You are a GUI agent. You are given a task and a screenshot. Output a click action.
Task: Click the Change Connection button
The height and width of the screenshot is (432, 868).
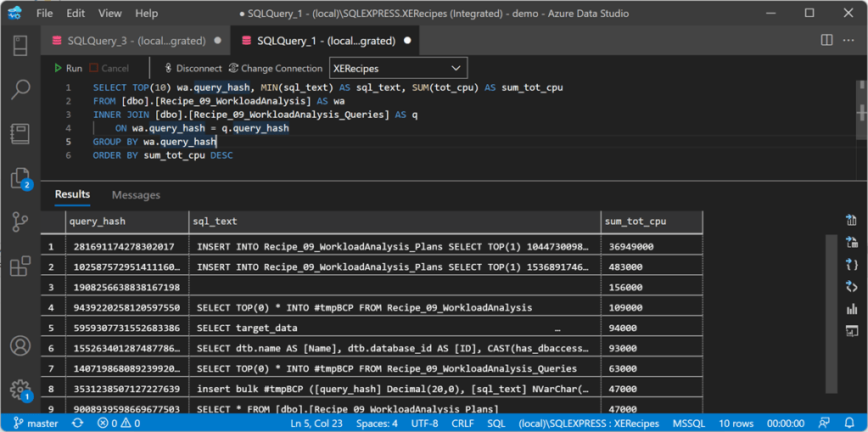[x=276, y=68]
